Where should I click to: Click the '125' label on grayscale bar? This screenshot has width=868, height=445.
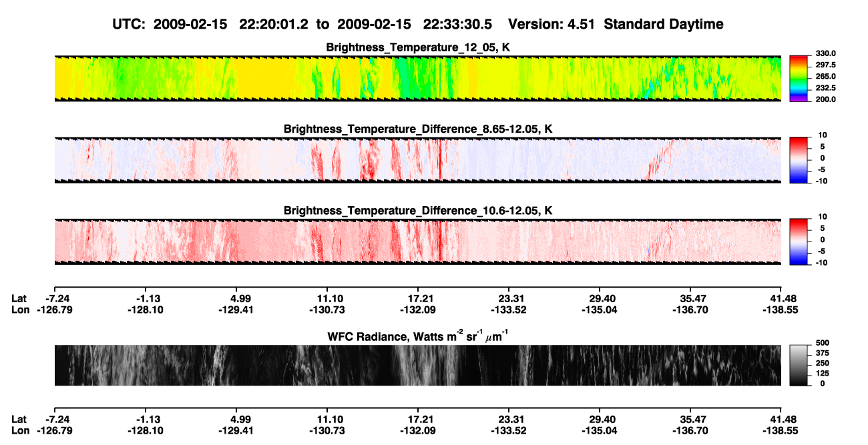point(823,374)
